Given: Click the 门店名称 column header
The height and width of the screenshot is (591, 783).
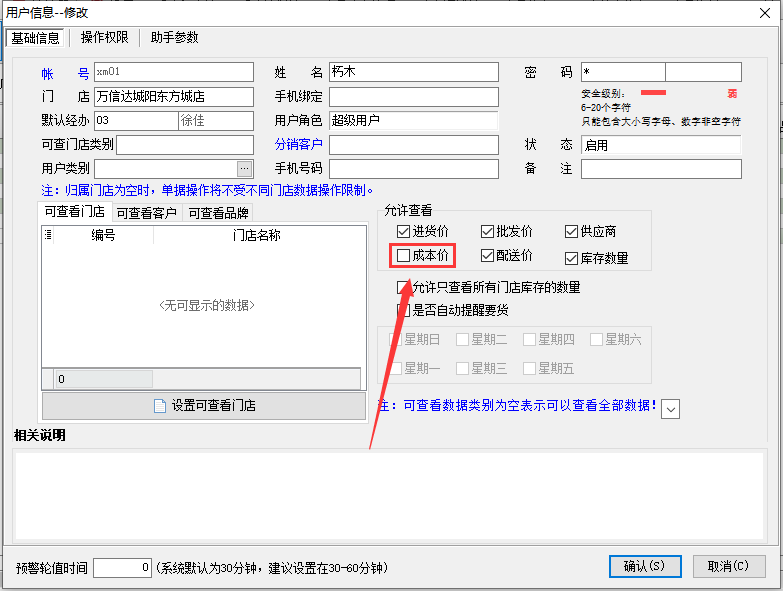Looking at the screenshot, I should 257,235.
